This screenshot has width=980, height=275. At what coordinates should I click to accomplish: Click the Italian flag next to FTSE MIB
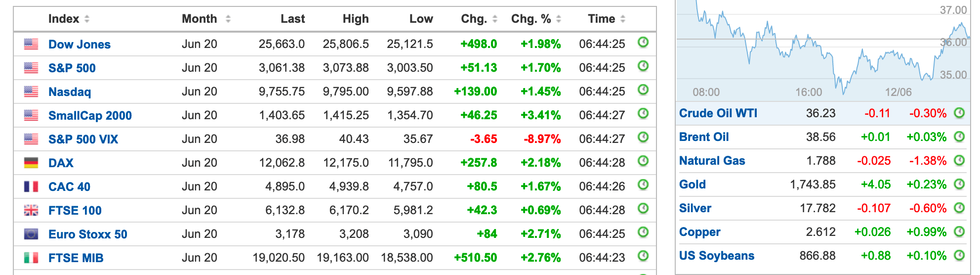[31, 258]
